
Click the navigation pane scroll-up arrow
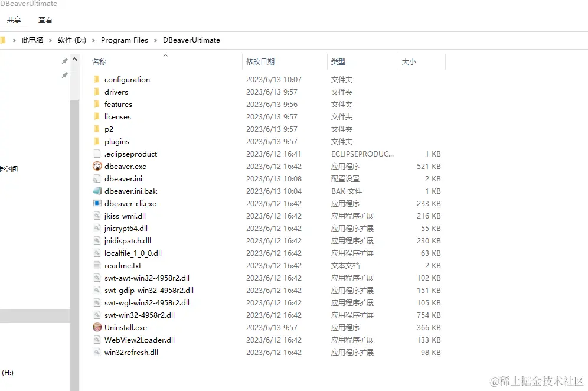pos(74,59)
